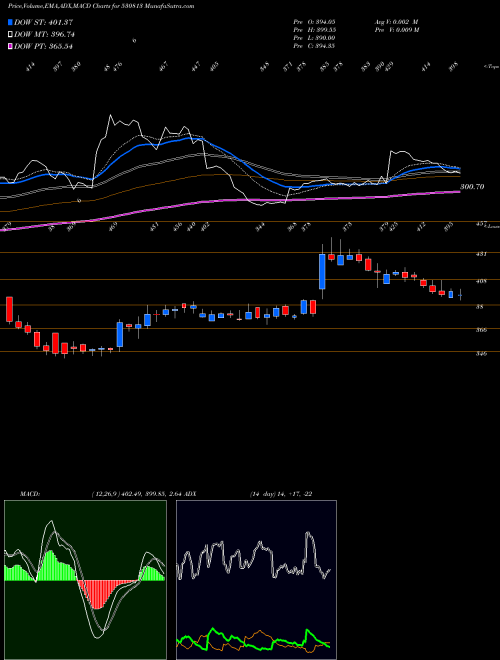Screen dimensions: 500x660
Task: Click the Avg V: 0.002 M value
Action: [x=396, y=21]
